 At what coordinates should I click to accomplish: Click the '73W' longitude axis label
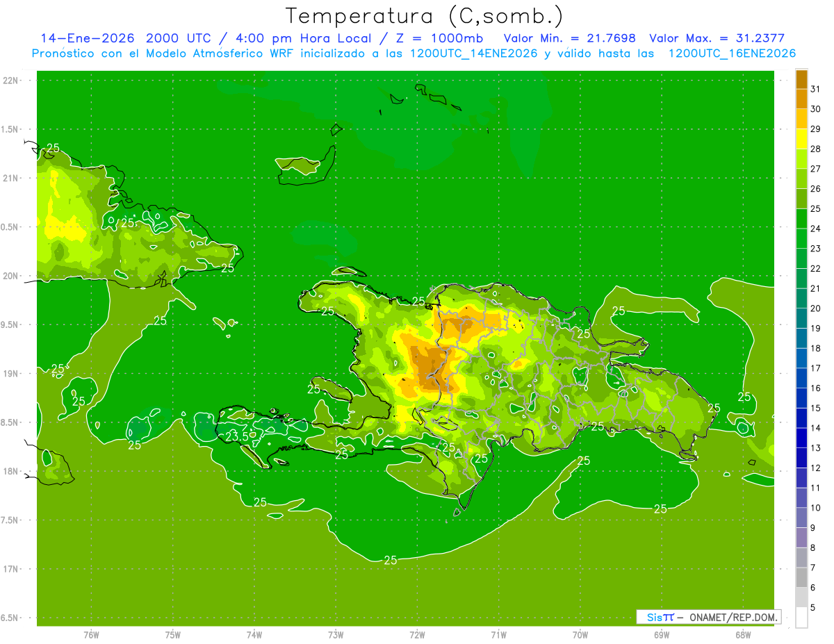[x=336, y=635]
